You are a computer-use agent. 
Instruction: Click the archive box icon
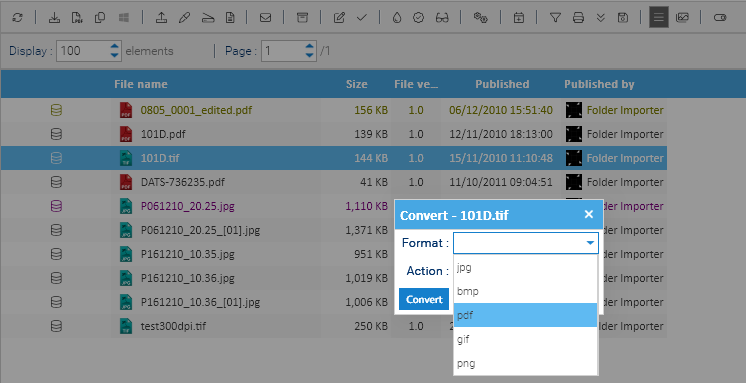pos(302,18)
